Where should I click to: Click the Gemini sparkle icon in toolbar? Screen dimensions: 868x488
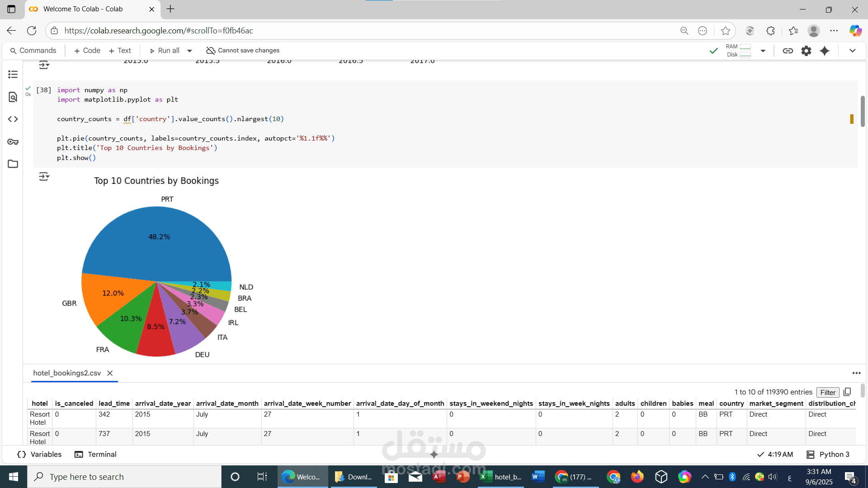[825, 51]
